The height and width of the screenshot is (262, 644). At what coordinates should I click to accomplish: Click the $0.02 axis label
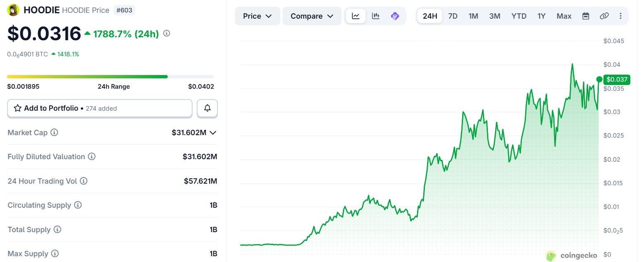pos(612,160)
